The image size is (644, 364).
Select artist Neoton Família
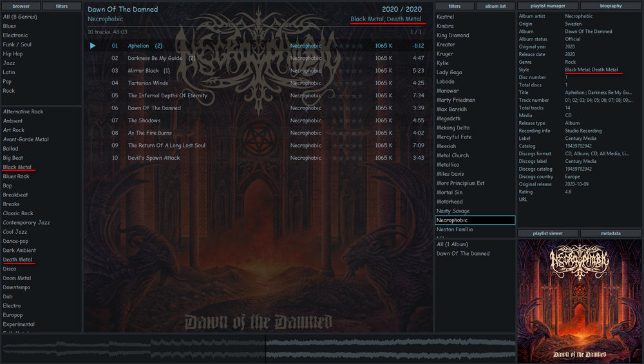click(x=454, y=229)
